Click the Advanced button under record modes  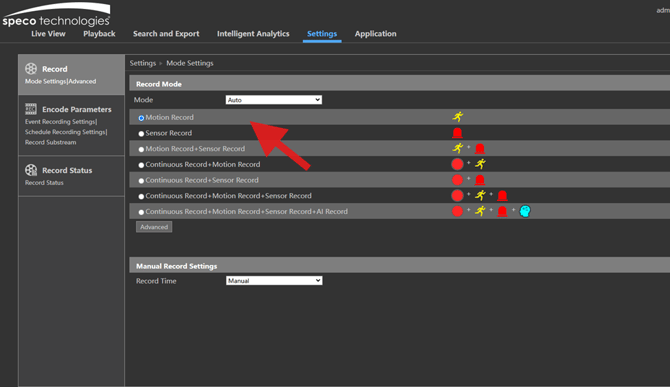point(154,227)
